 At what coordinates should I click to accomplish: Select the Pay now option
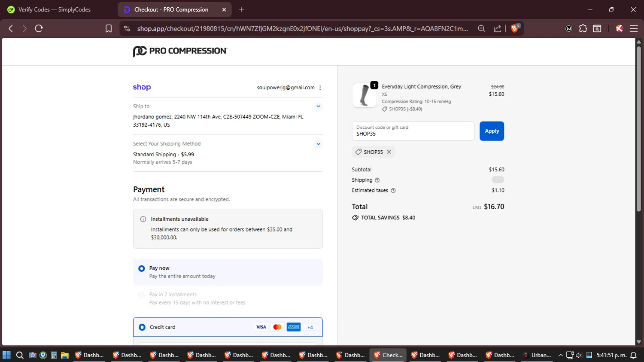(142, 268)
